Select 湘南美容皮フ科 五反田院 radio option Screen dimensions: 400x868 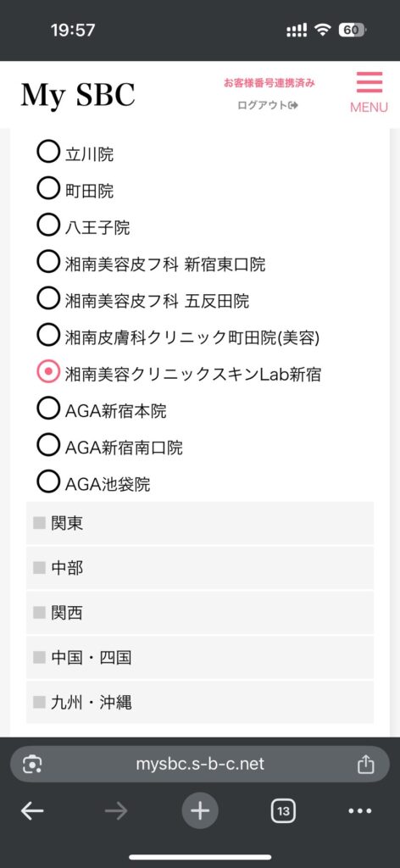pyautogui.click(x=48, y=299)
